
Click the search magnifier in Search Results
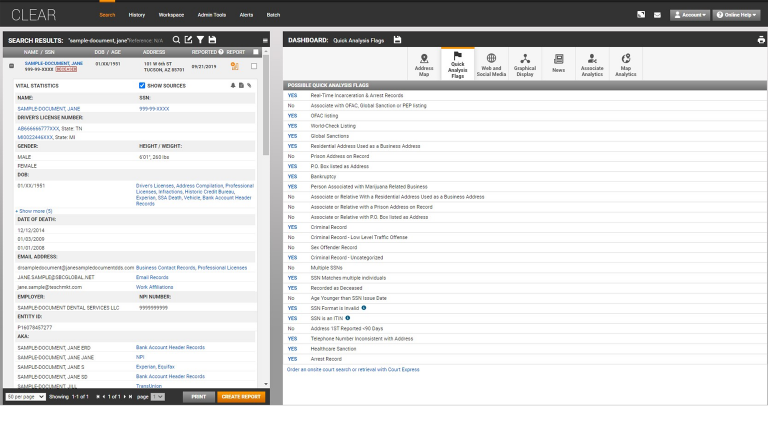point(176,40)
